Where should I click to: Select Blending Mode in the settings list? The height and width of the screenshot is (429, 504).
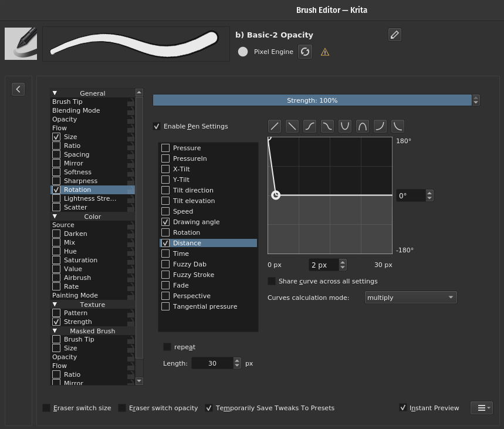click(76, 110)
